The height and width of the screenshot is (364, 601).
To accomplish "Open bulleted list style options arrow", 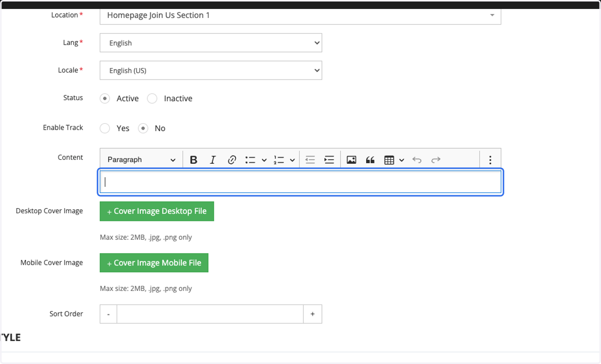I will point(264,160).
